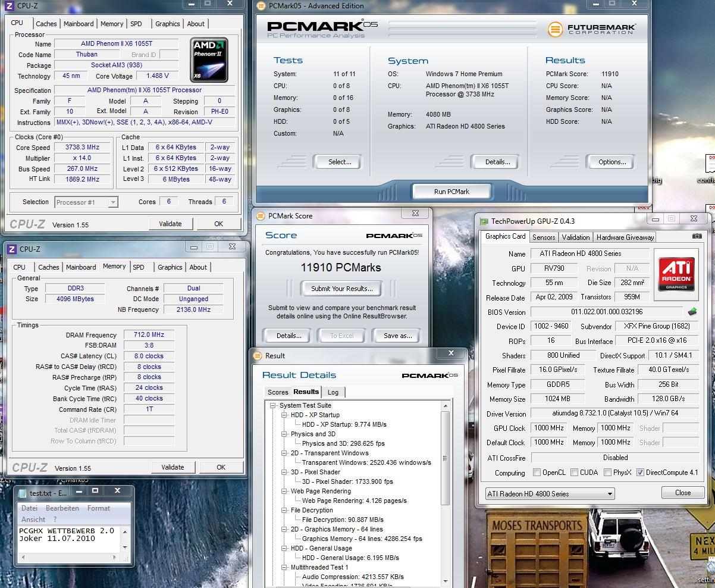Click the Close button in GPU-Z
This screenshot has width=715, height=588.
coord(683,493)
